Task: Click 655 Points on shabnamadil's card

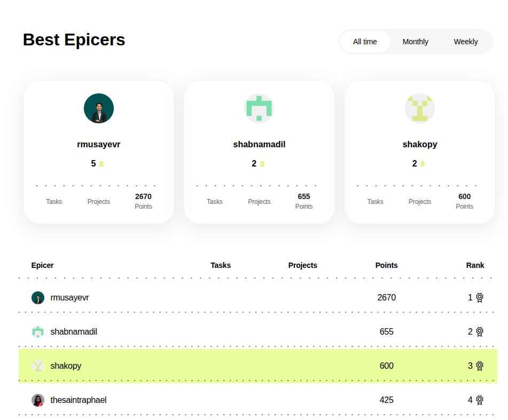Action: coord(304,201)
